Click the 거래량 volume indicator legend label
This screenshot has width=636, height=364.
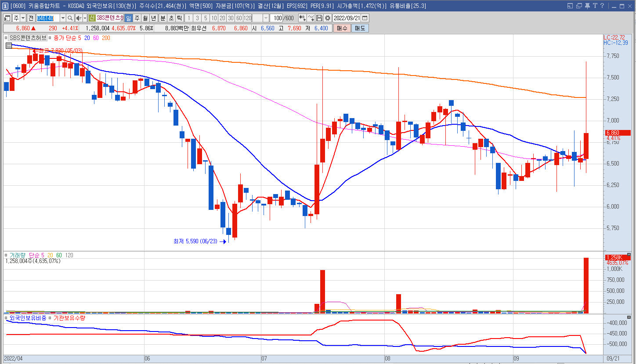(18, 255)
